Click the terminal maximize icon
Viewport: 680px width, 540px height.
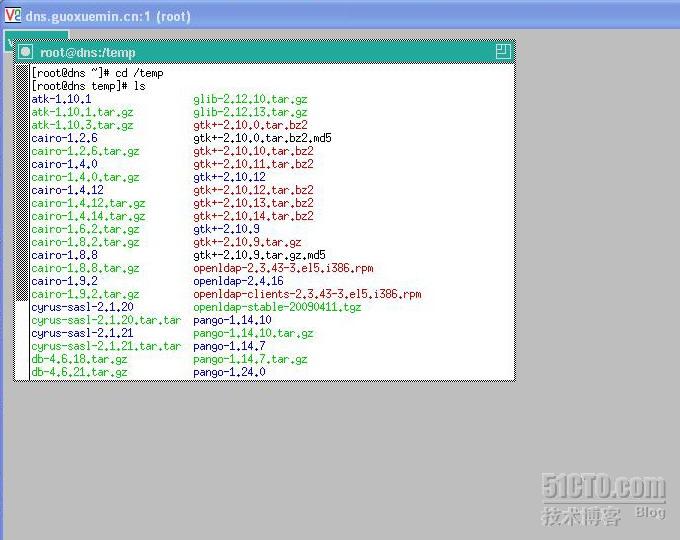(503, 51)
